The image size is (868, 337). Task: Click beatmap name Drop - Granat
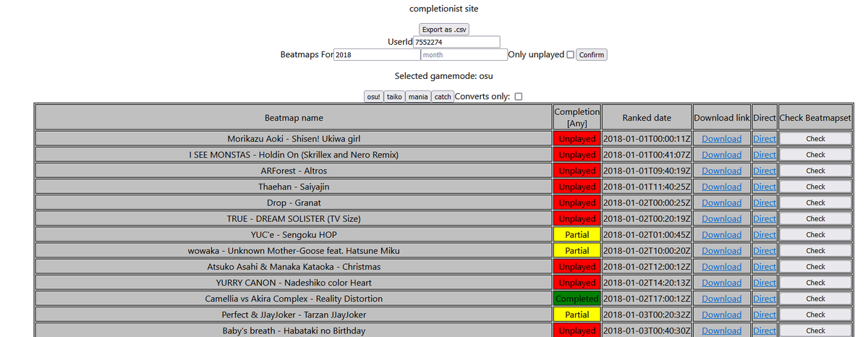(294, 202)
